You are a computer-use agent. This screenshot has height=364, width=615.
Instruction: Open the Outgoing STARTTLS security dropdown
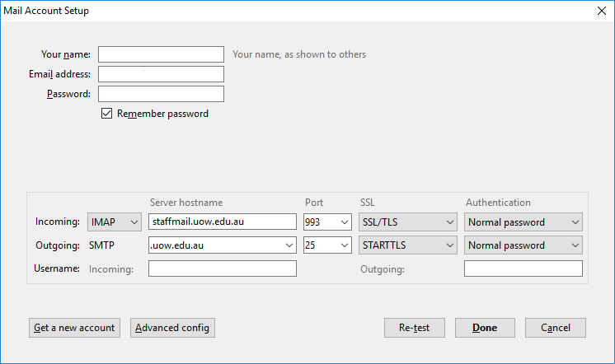408,245
